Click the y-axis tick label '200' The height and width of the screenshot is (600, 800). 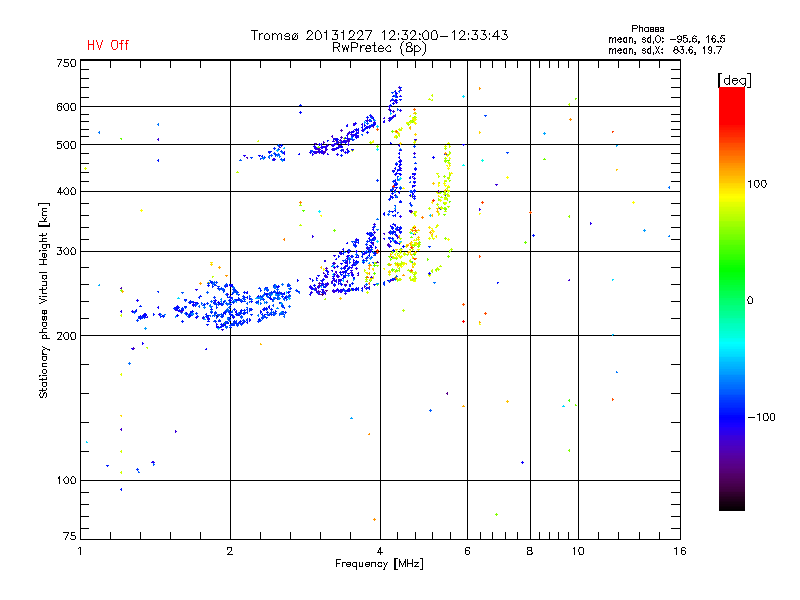tap(66, 336)
